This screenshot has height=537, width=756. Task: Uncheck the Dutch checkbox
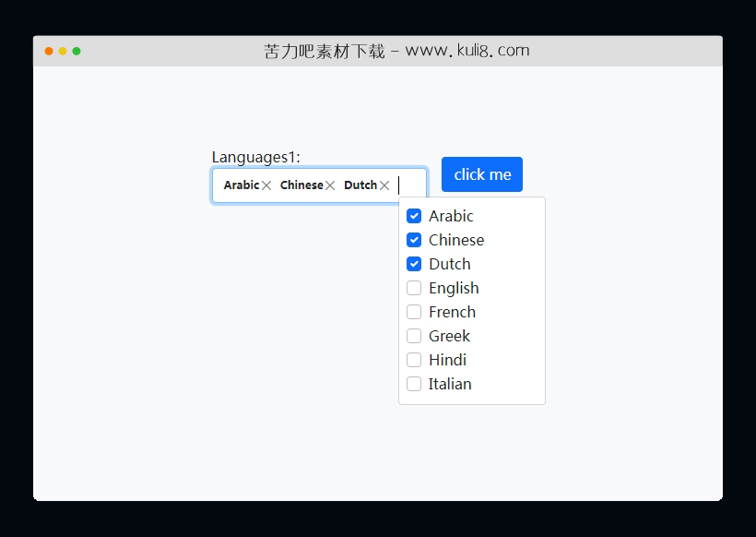[x=414, y=264]
